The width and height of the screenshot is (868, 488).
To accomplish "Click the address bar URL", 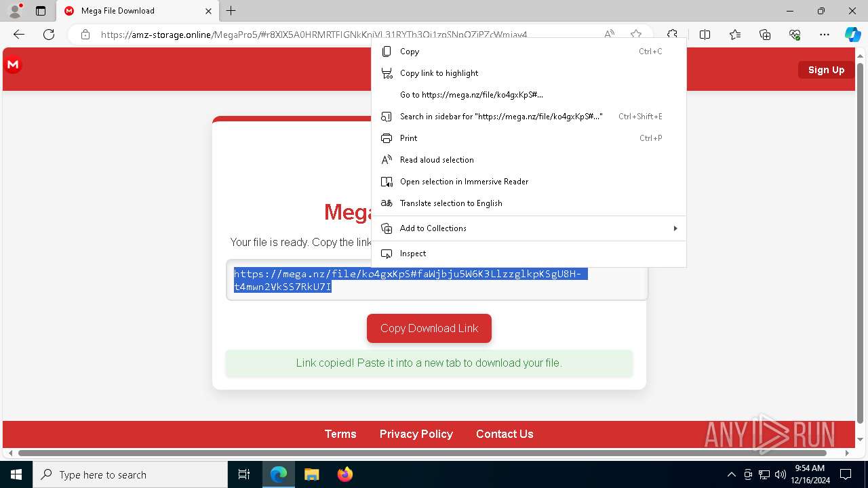I will (x=314, y=35).
